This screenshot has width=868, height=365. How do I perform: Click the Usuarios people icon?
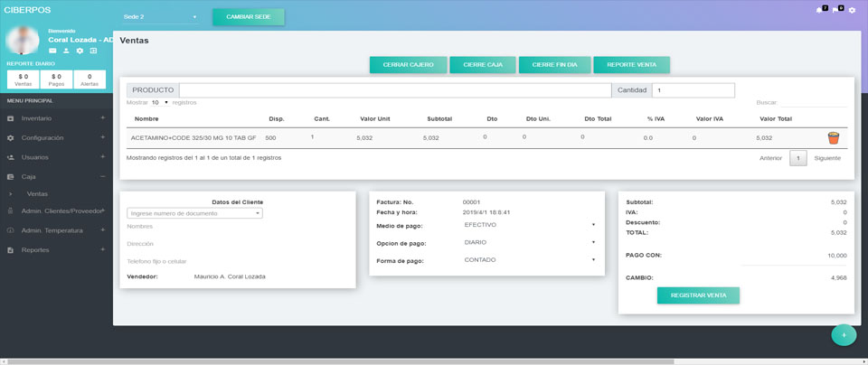[x=10, y=157]
